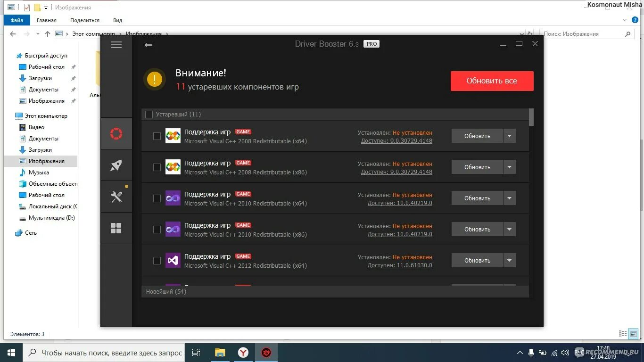This screenshot has height=362, width=644.
Task: Click the Explorer search magnifier icon
Action: (x=627, y=34)
